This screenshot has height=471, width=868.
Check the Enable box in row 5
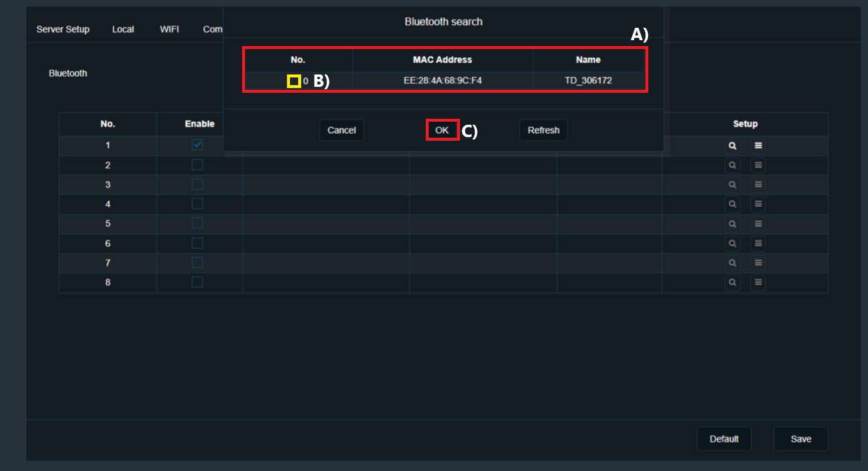197,223
